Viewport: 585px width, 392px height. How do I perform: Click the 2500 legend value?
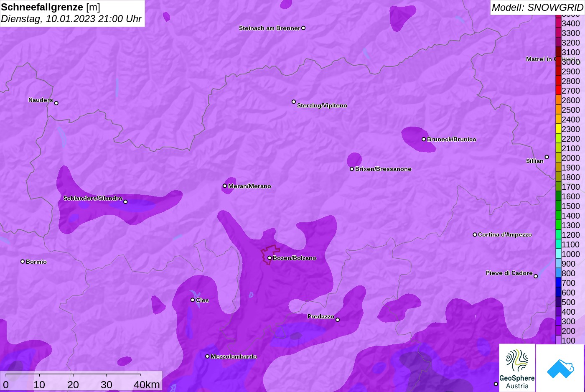coord(571,110)
